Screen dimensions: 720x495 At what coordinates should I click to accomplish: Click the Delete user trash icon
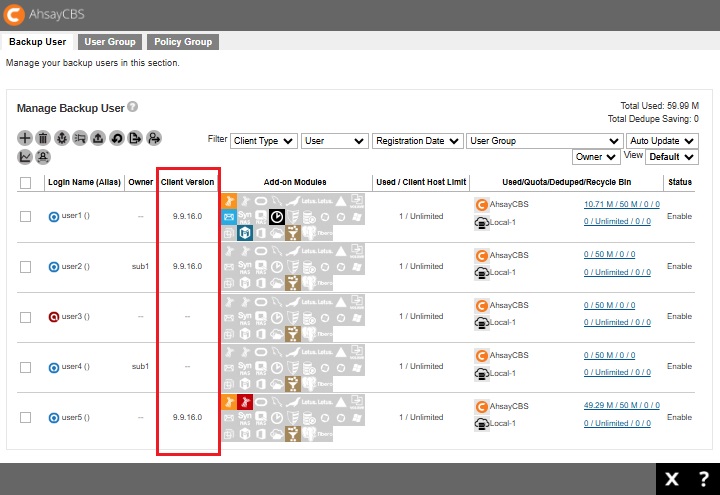pos(43,138)
